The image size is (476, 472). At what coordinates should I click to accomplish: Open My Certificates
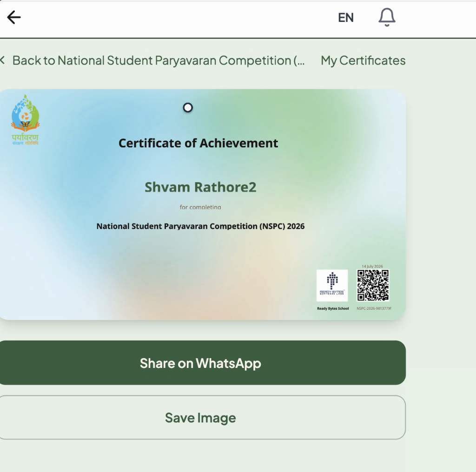[x=363, y=60]
